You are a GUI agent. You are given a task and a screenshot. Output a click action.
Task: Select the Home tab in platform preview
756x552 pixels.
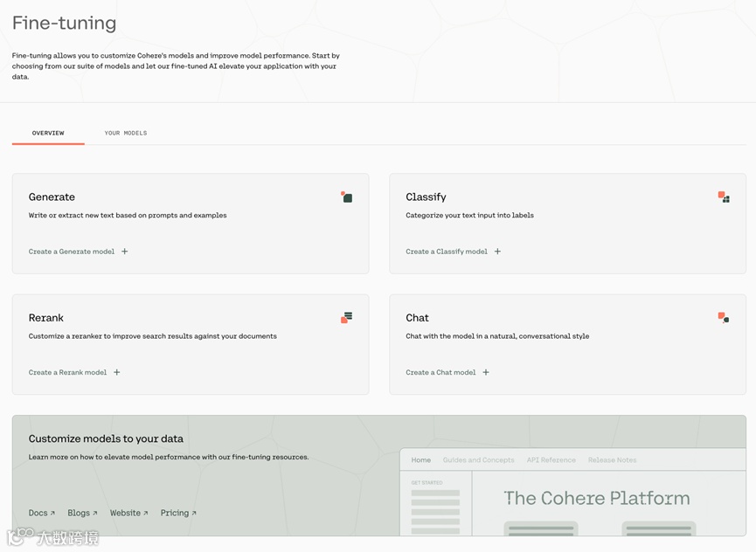coord(421,460)
